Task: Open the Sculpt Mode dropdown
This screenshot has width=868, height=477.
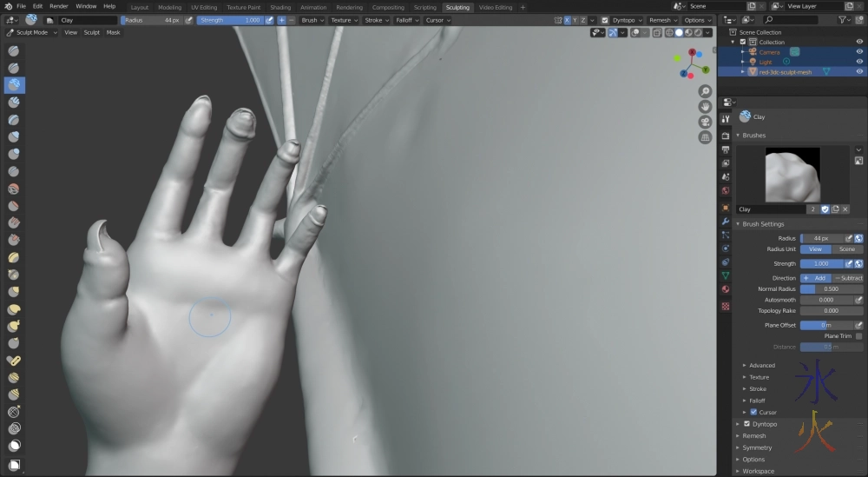Action: [32, 32]
